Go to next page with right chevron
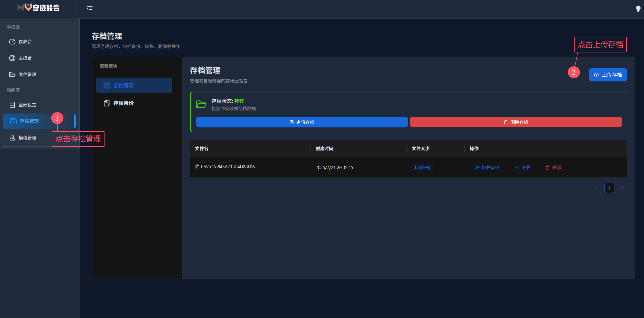644x318 pixels. pos(622,188)
